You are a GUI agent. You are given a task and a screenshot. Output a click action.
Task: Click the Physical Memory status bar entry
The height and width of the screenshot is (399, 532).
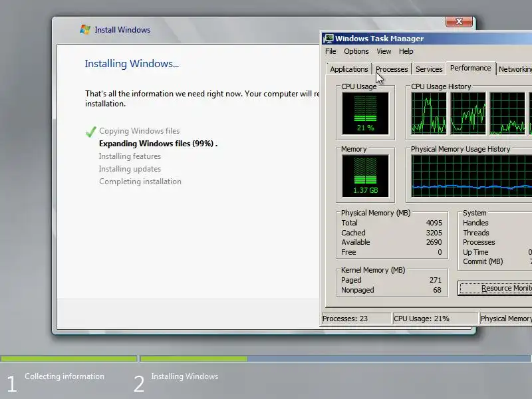506,319
